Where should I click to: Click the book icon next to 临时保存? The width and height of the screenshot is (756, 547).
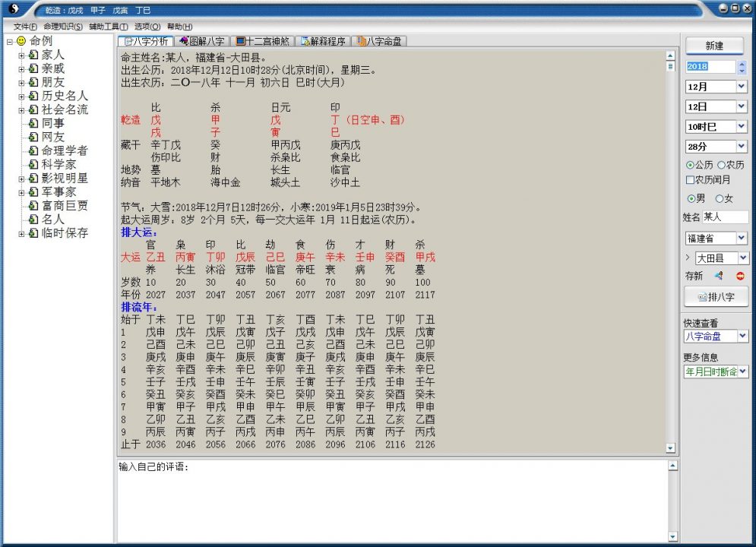click(33, 234)
